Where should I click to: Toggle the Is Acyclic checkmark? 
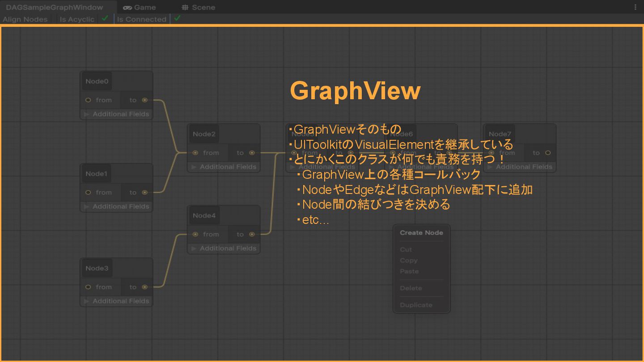(105, 19)
